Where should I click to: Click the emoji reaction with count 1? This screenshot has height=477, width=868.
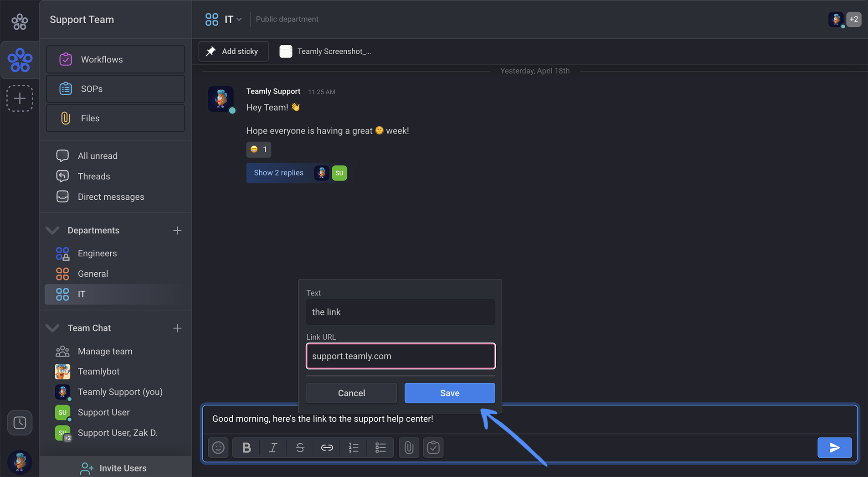259,150
